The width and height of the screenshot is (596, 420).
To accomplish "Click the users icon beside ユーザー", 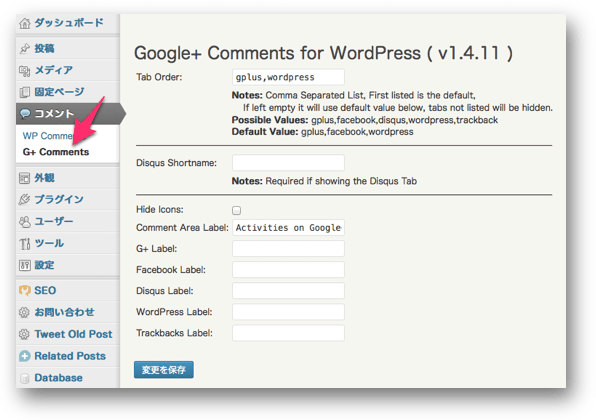I will 25,222.
